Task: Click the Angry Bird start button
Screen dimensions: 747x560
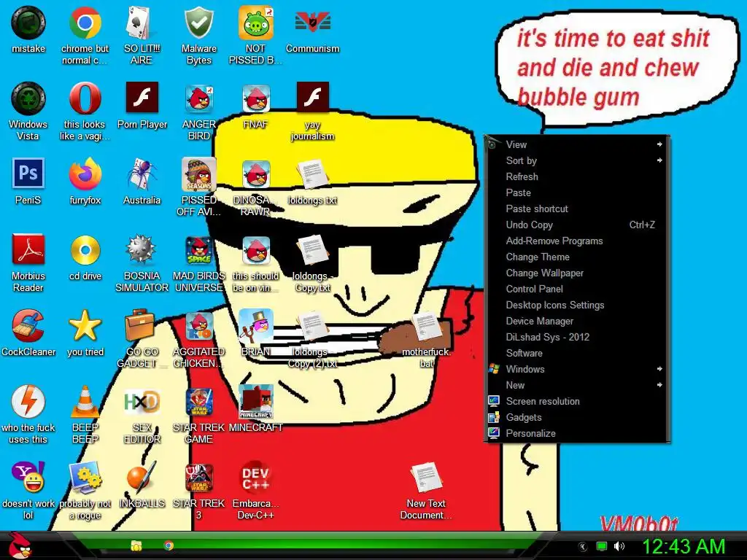Action: click(x=20, y=545)
